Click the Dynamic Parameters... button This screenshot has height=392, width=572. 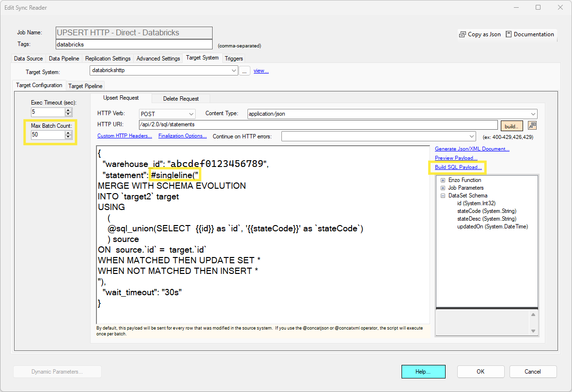click(x=57, y=372)
